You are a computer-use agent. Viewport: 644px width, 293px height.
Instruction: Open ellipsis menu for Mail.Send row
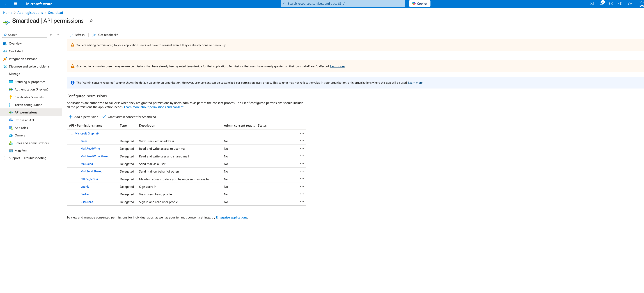(302, 164)
